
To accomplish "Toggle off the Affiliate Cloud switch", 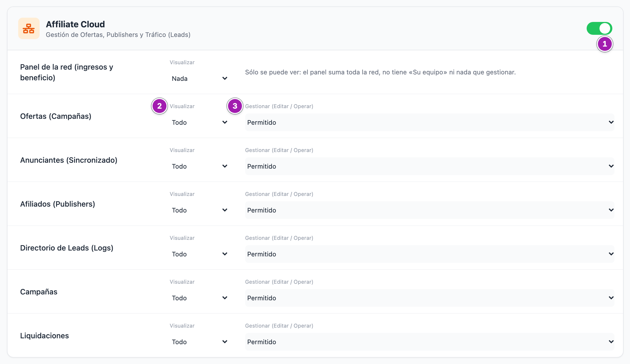I will pos(599,28).
